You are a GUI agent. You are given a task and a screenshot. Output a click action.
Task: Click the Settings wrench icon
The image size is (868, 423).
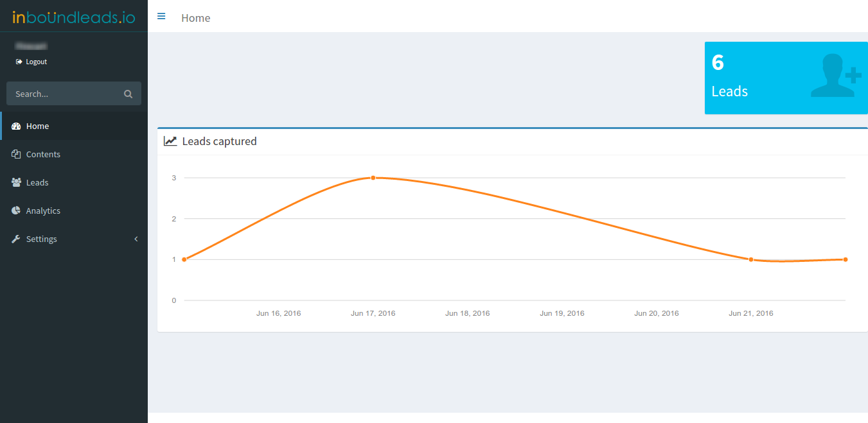point(16,239)
